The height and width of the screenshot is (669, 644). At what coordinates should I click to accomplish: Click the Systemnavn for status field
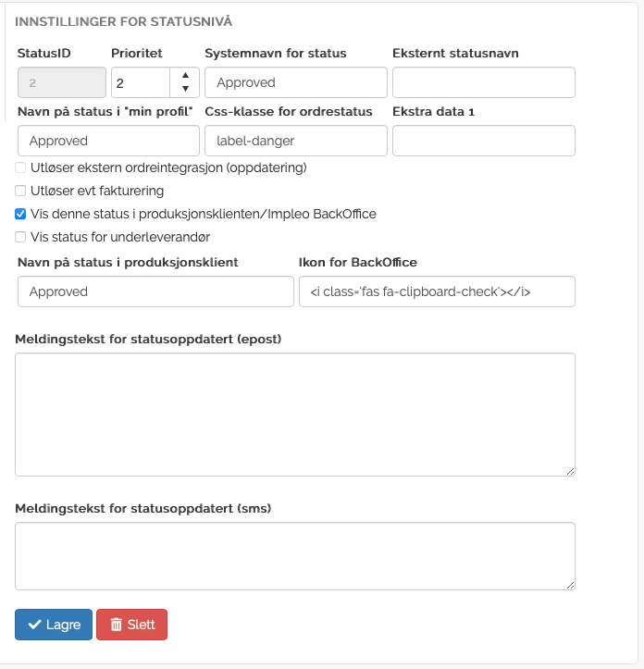pyautogui.click(x=295, y=82)
